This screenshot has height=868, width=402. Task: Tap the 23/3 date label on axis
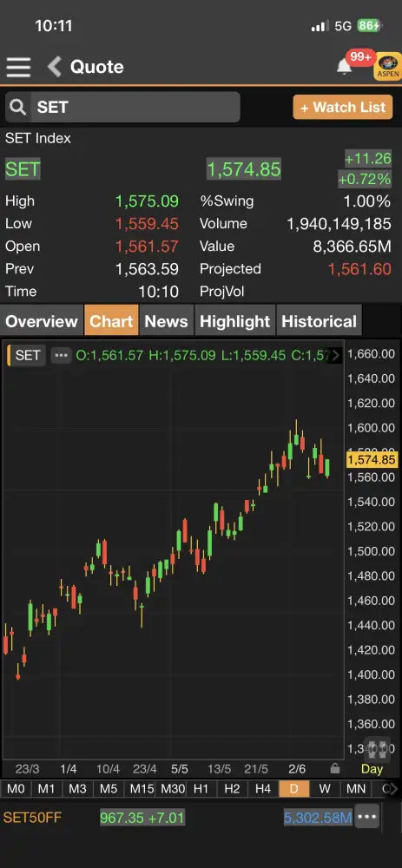[x=27, y=769]
